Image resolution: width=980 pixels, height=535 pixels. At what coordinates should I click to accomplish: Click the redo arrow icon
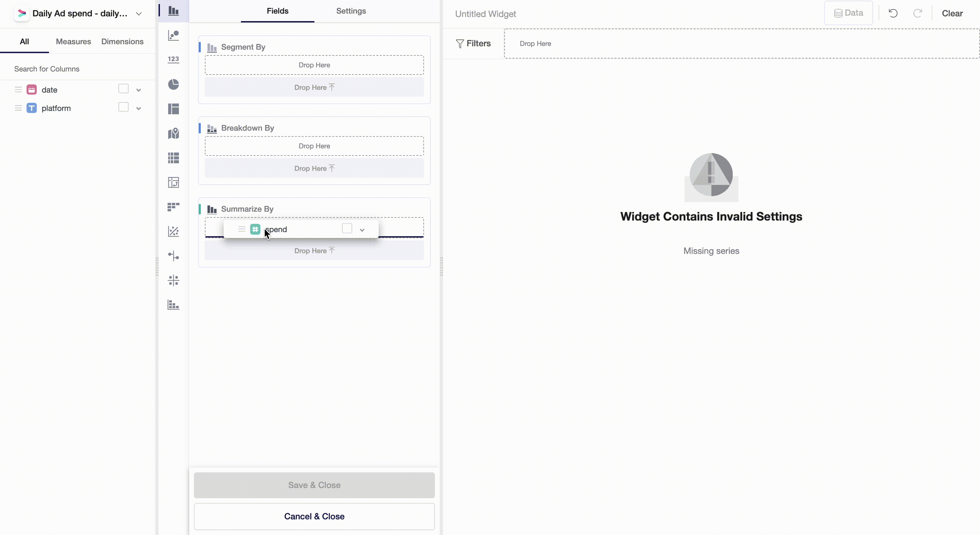[x=918, y=14]
